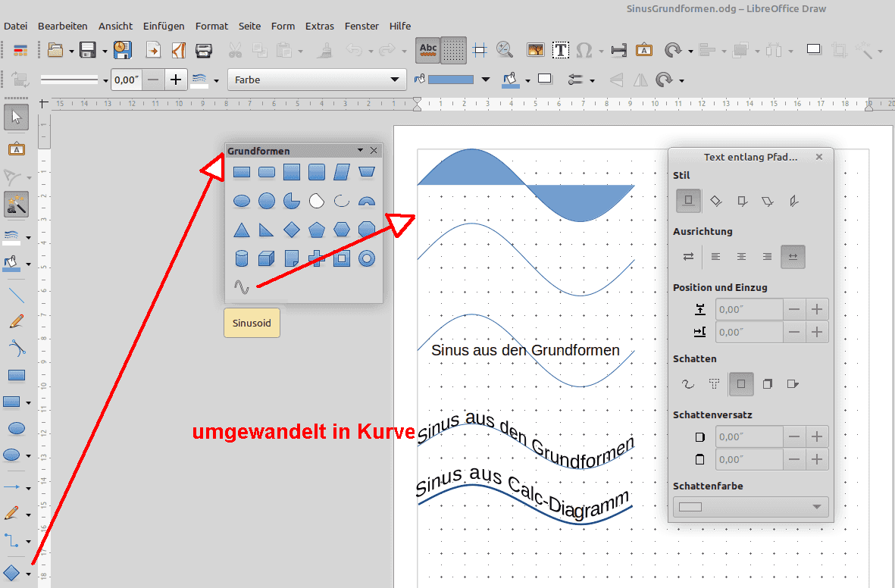The image size is (895, 588).
Task: Pick the ellipse tool in left toolbar
Action: click(x=17, y=428)
